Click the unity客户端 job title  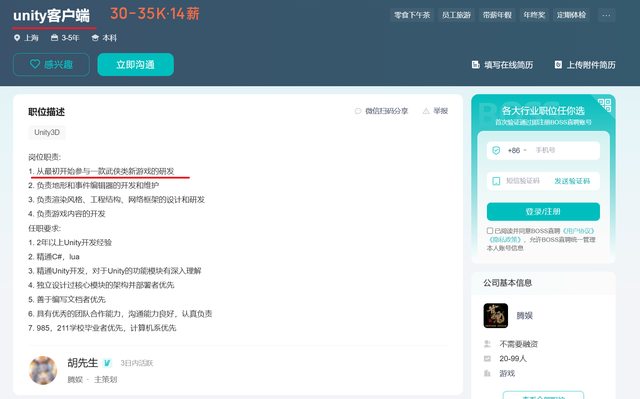pos(51,16)
